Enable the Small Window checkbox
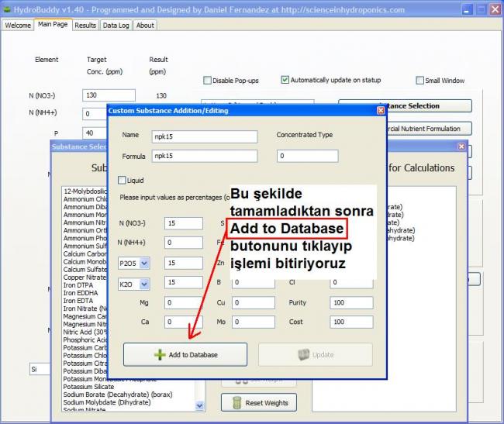This screenshot has width=504, height=424. pyautogui.click(x=419, y=81)
